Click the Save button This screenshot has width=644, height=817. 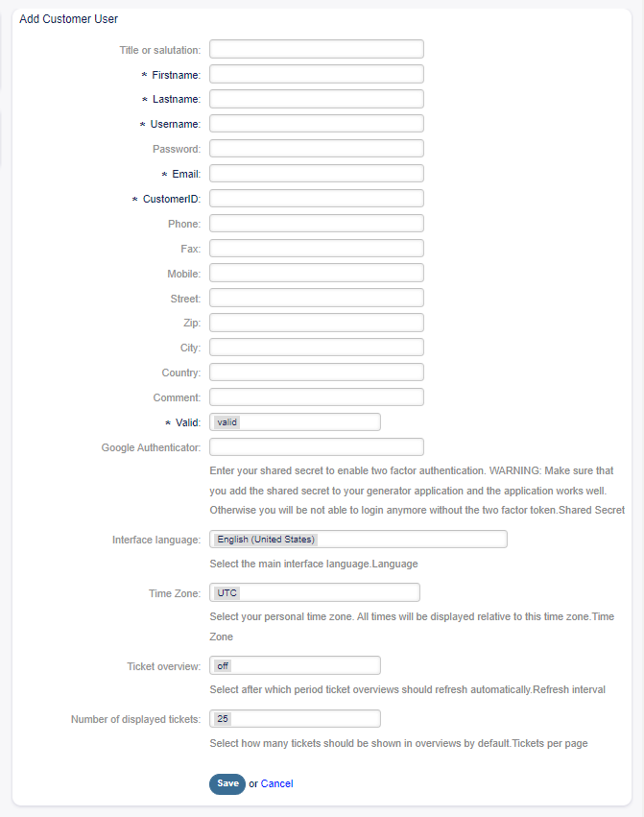coord(227,783)
